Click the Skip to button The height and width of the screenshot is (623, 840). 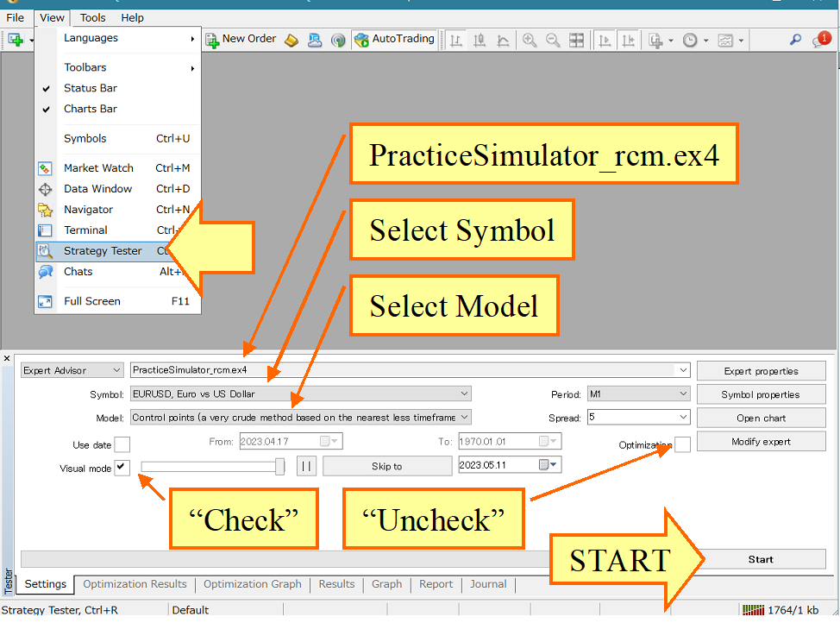point(386,467)
